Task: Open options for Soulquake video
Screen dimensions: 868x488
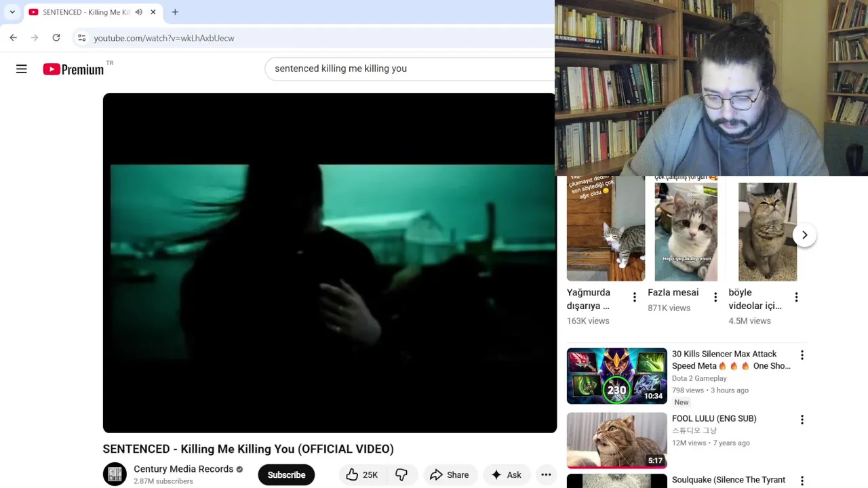Action: click(802, 481)
